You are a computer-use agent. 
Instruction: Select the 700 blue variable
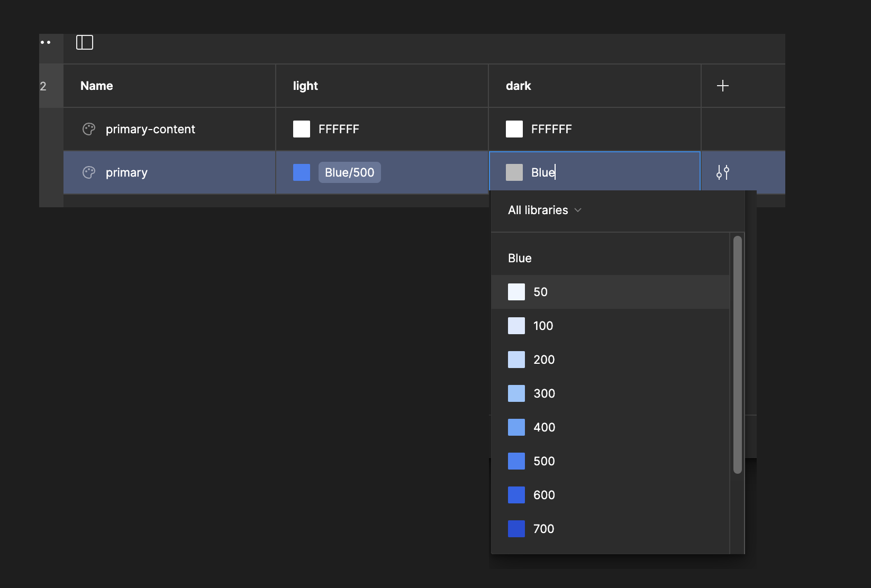click(610, 529)
